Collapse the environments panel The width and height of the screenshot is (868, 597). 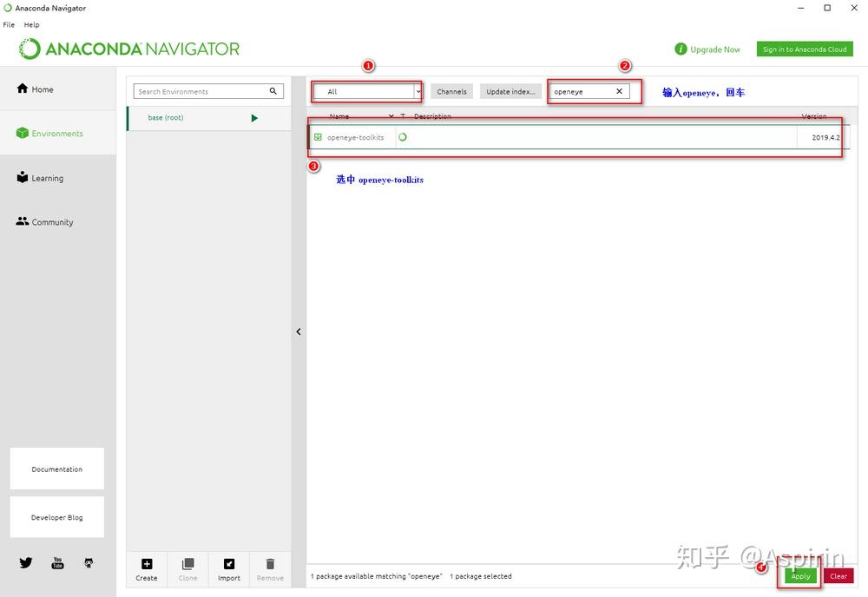pos(298,331)
